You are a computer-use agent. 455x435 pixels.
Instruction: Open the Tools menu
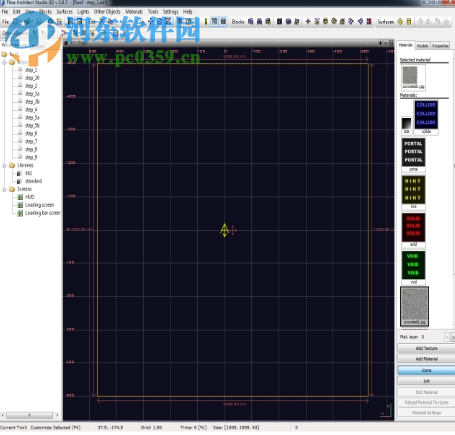click(x=153, y=12)
